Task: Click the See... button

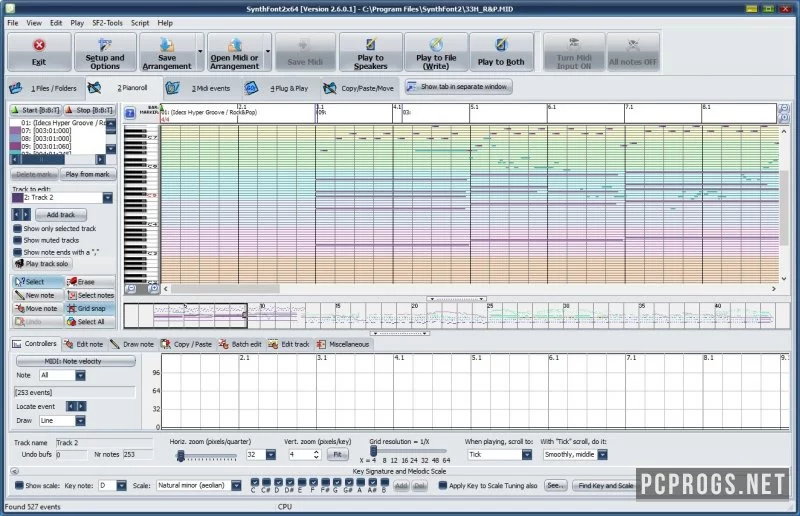Action: click(x=555, y=486)
